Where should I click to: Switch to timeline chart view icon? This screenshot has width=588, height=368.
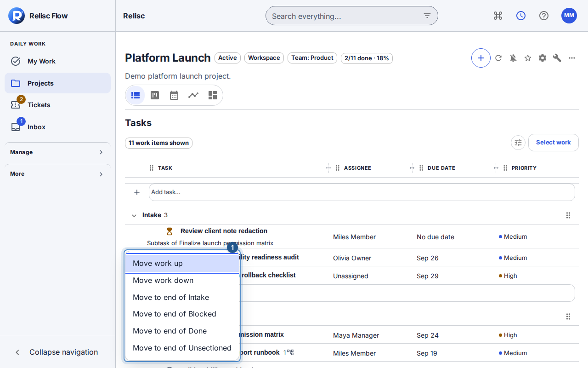193,95
